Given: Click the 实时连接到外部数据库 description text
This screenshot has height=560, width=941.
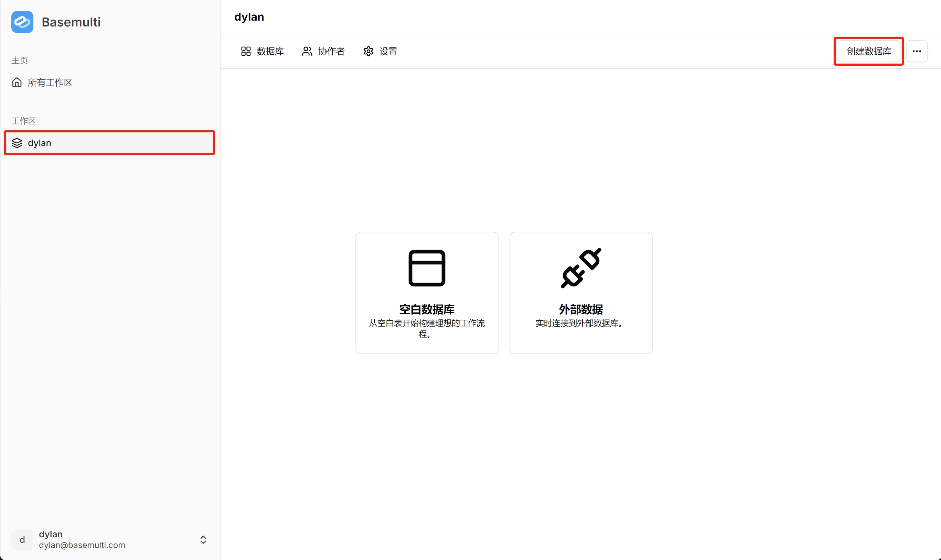Looking at the screenshot, I should 579,323.
